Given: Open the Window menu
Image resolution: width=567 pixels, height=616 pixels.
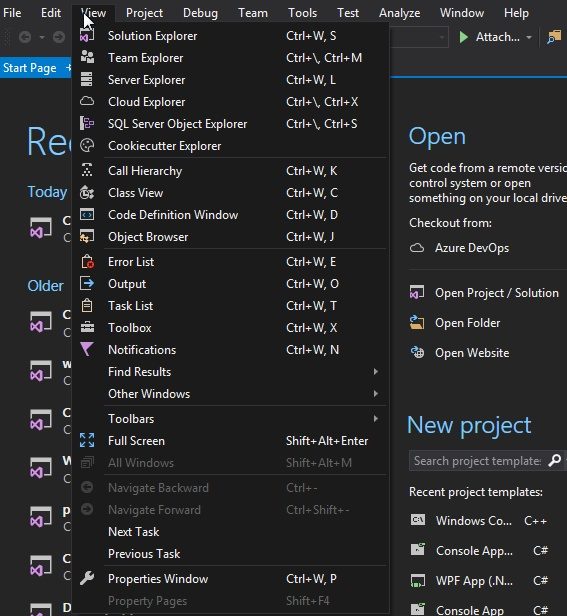Looking at the screenshot, I should tap(462, 13).
